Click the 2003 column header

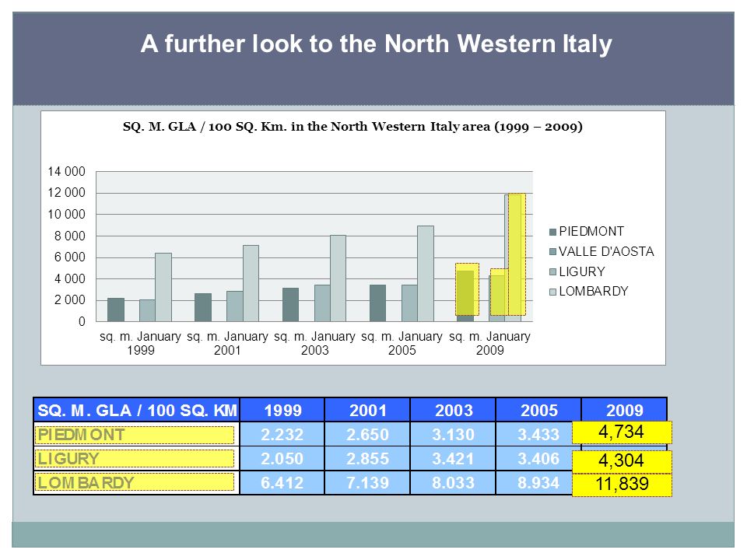click(x=454, y=410)
